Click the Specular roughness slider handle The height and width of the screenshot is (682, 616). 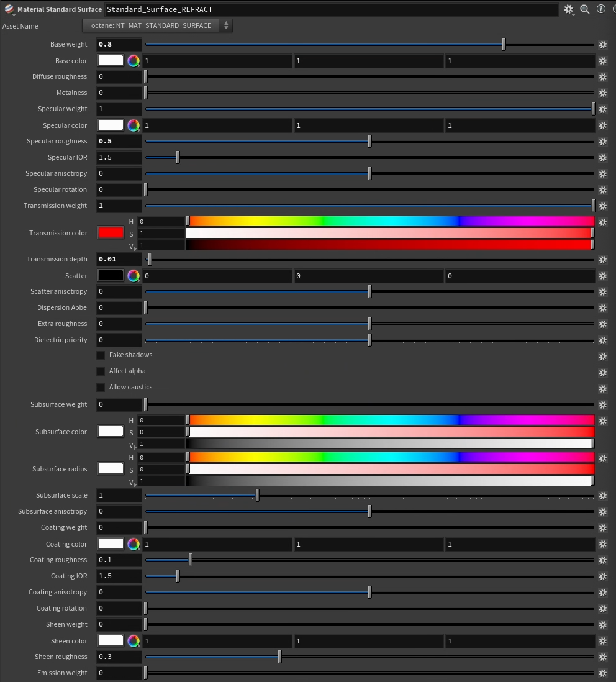369,141
